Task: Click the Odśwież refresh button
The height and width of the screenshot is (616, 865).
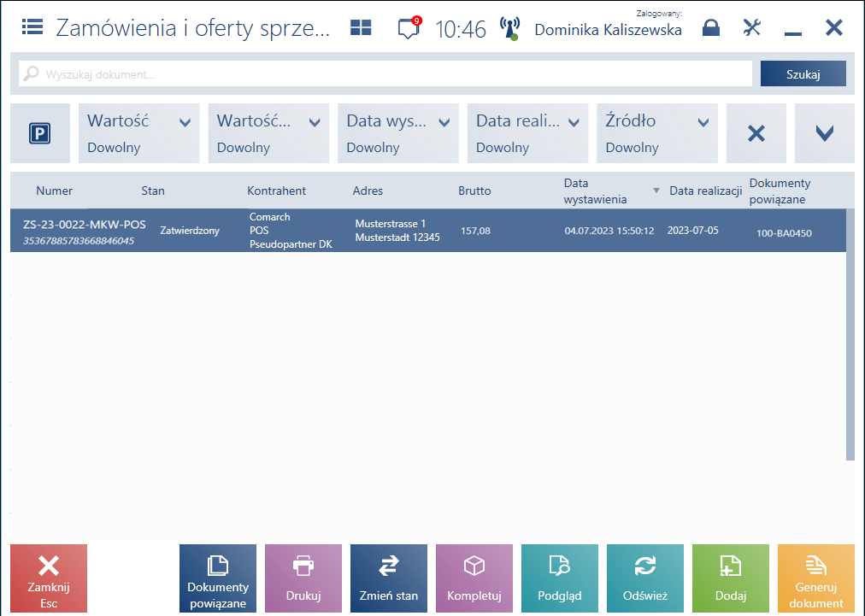Action: point(645,578)
